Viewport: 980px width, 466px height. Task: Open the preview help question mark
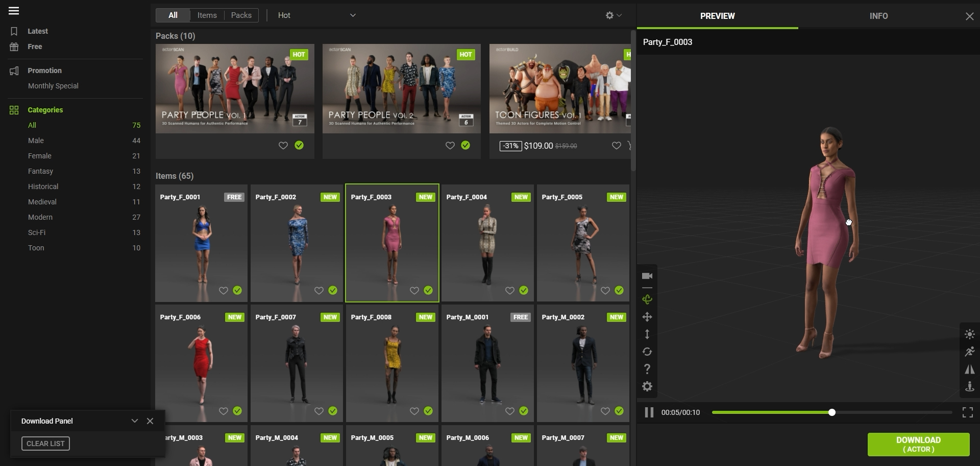coord(647,369)
